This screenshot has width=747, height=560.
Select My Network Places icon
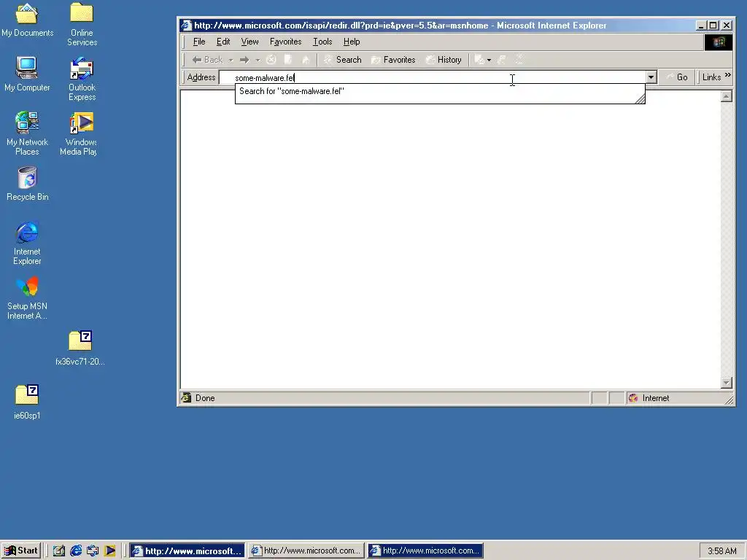tap(27, 134)
